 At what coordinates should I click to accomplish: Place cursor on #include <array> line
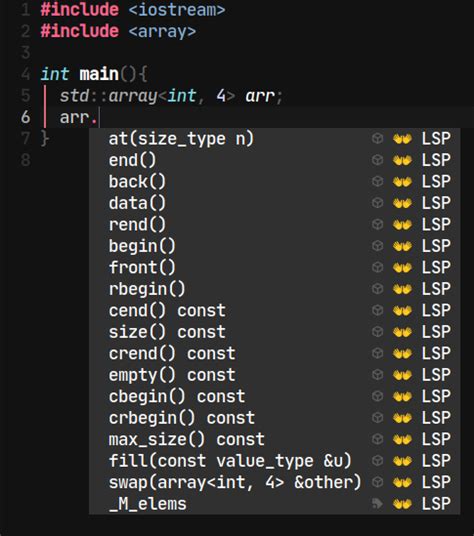118,31
